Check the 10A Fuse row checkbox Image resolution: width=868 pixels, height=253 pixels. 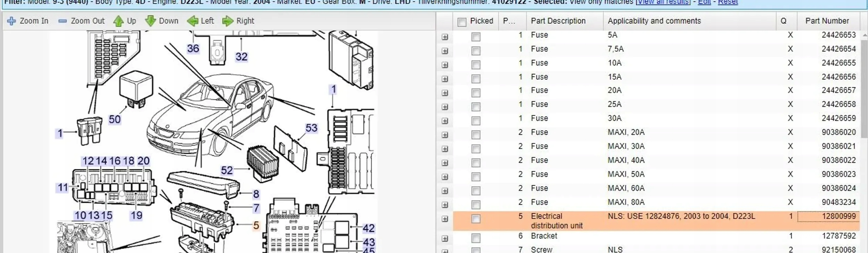coord(476,65)
